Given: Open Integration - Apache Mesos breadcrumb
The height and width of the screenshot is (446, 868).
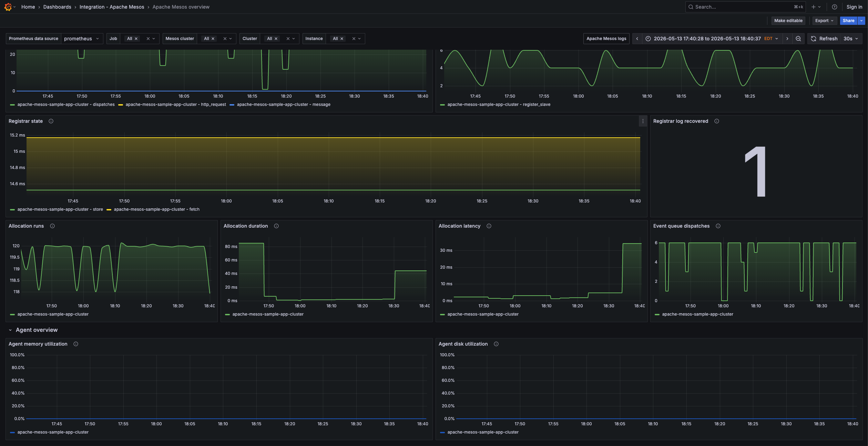Looking at the screenshot, I should click(112, 7).
